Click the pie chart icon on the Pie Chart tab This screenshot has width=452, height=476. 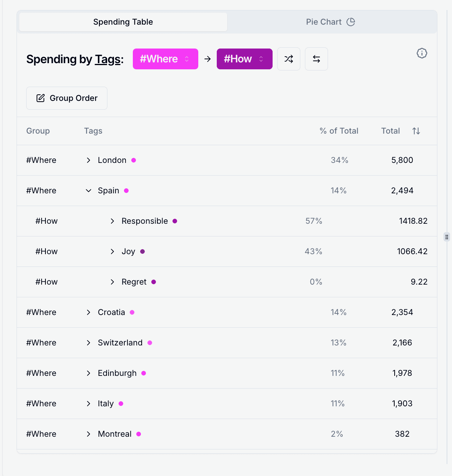(x=351, y=22)
